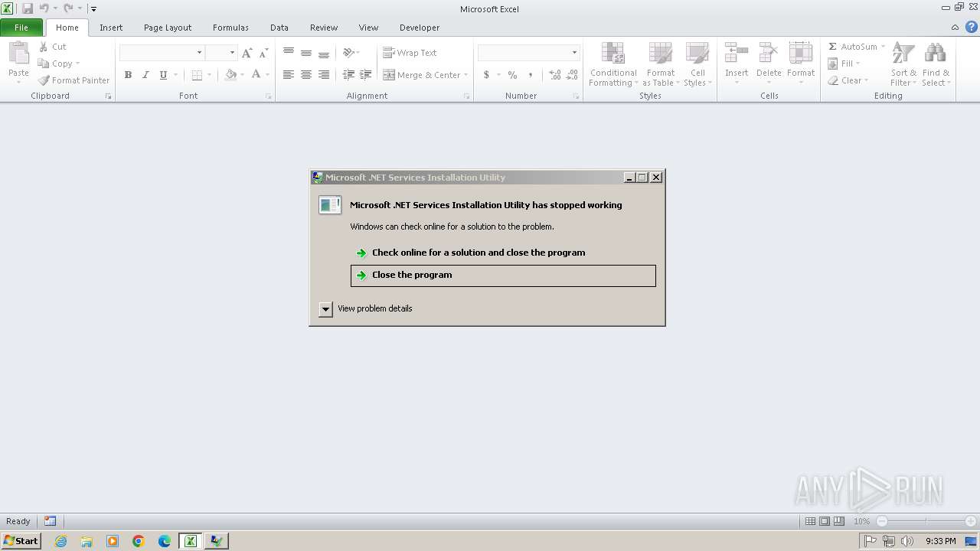This screenshot has height=551, width=980.
Task: Click the Increase Font Size icon
Action: [x=247, y=53]
